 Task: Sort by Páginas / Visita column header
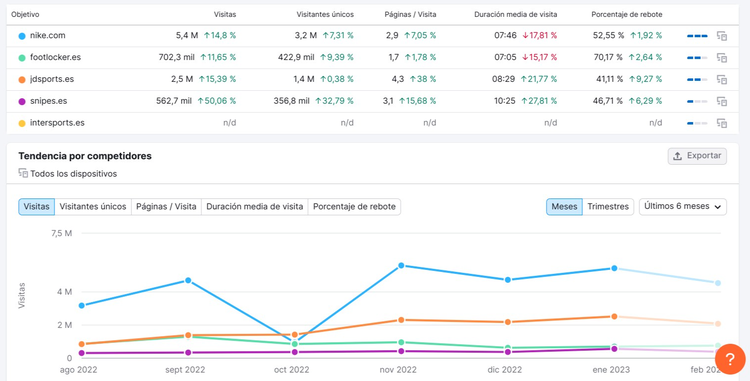[x=410, y=14]
